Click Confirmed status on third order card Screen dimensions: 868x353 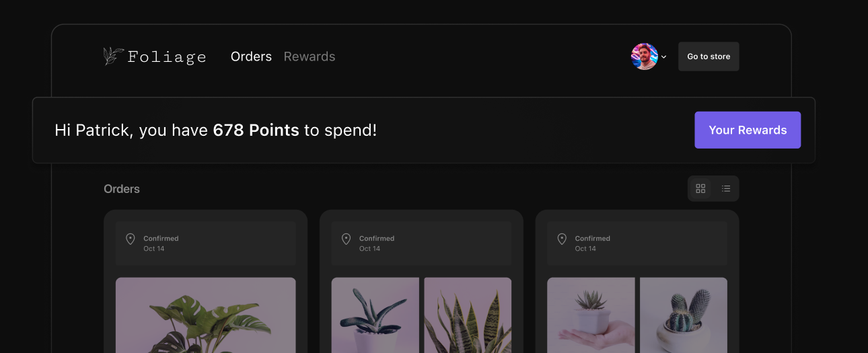click(592, 239)
